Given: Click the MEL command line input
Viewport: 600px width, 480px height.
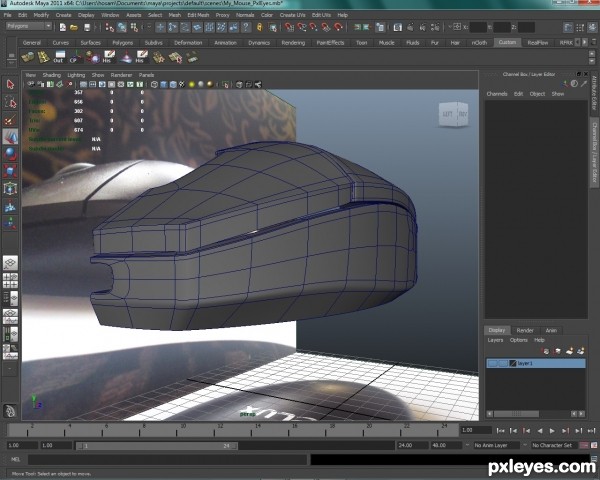Looking at the screenshot, I should click(x=168, y=459).
